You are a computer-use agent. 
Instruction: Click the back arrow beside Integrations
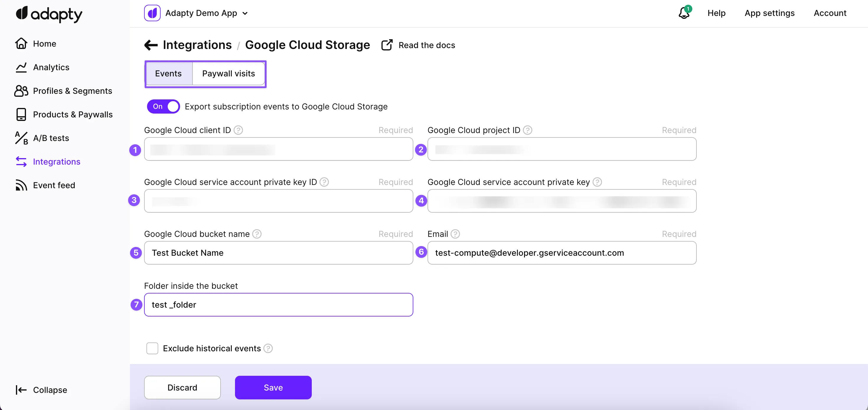[x=151, y=45]
